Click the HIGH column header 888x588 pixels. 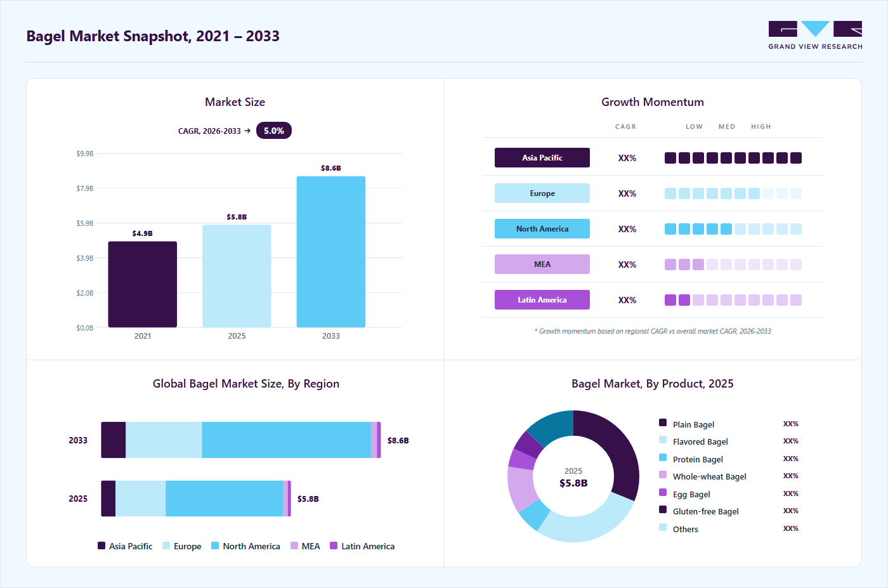click(761, 127)
